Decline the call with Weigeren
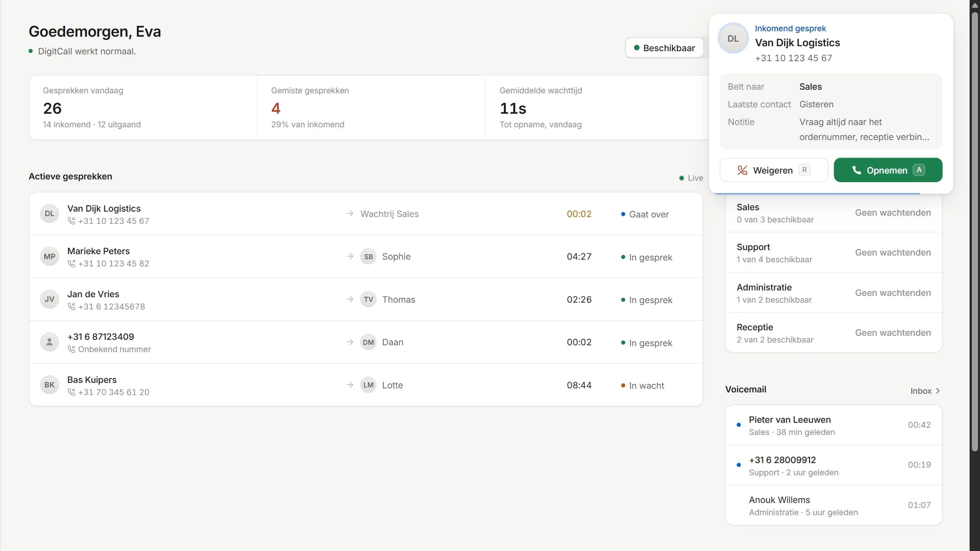The image size is (980, 551). [x=773, y=170]
